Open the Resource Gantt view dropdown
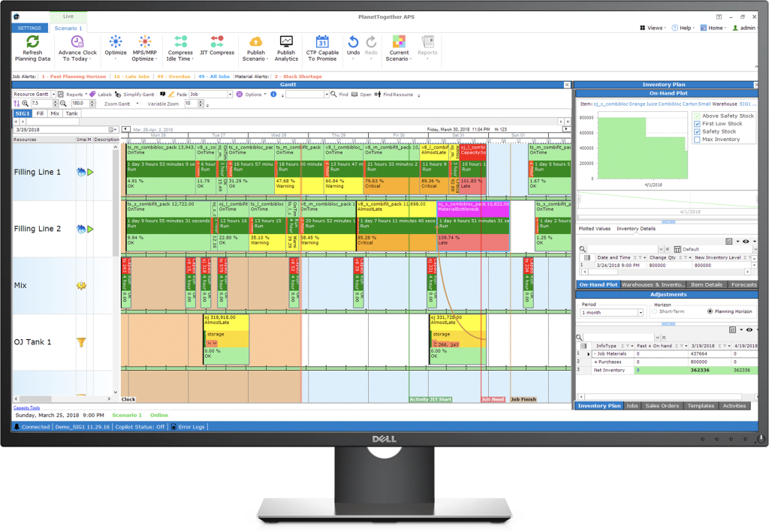The width and height of the screenshot is (769, 532). (x=62, y=95)
